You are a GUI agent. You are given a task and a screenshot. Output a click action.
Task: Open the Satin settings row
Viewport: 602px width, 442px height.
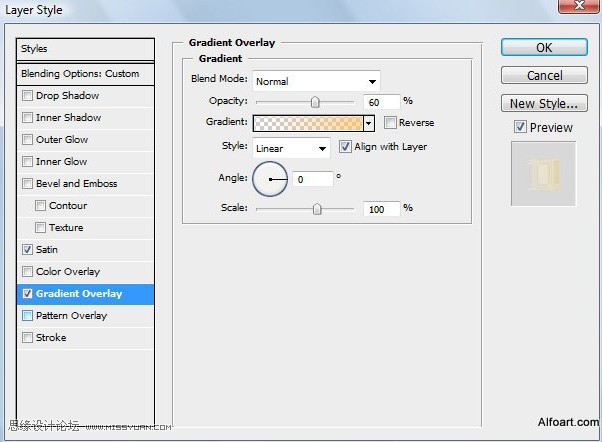point(86,250)
